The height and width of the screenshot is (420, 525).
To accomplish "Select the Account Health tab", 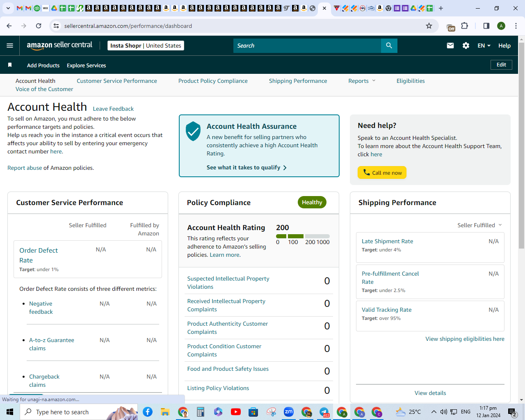I will (35, 81).
